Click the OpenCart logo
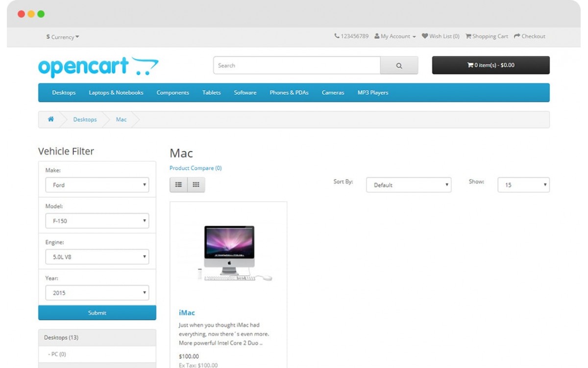This screenshot has width=588, height=368. point(98,67)
